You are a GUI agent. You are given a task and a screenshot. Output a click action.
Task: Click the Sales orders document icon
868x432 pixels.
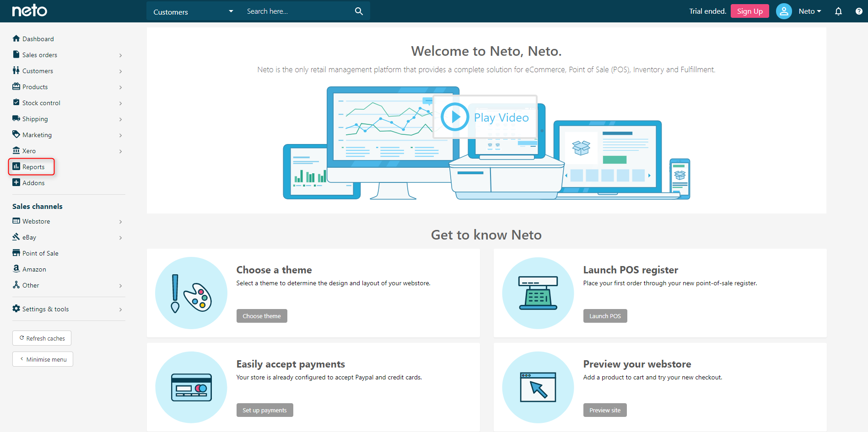(x=16, y=54)
